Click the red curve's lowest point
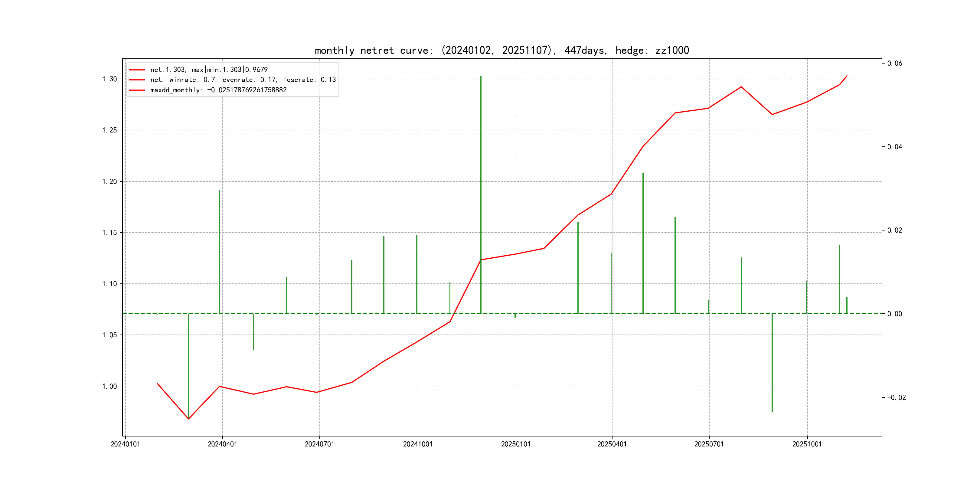Image resolution: width=980 pixels, height=490 pixels. pyautogui.click(x=188, y=419)
